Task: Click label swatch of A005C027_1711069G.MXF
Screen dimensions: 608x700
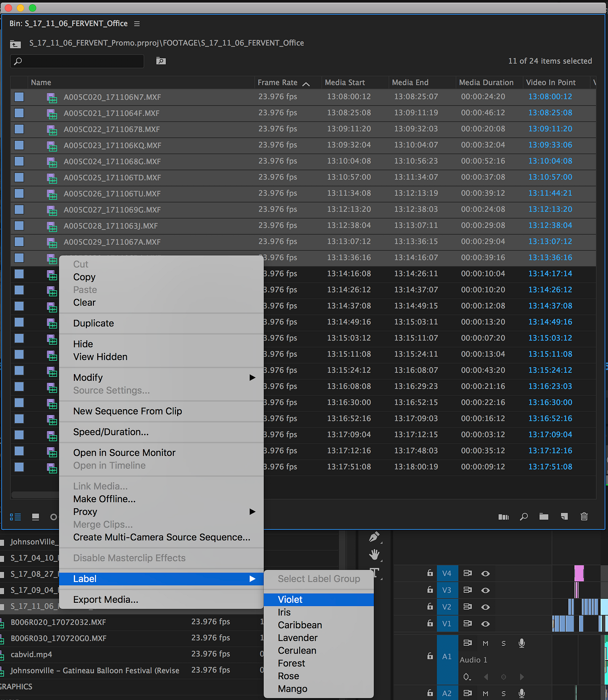Action: pyautogui.click(x=19, y=210)
